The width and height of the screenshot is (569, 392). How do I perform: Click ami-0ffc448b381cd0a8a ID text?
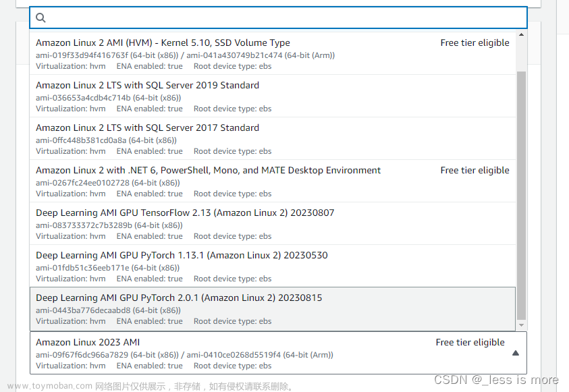click(x=81, y=140)
